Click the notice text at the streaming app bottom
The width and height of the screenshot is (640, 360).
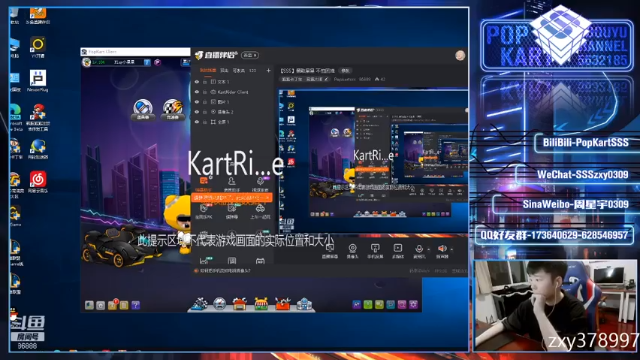pyautogui.click(x=224, y=271)
